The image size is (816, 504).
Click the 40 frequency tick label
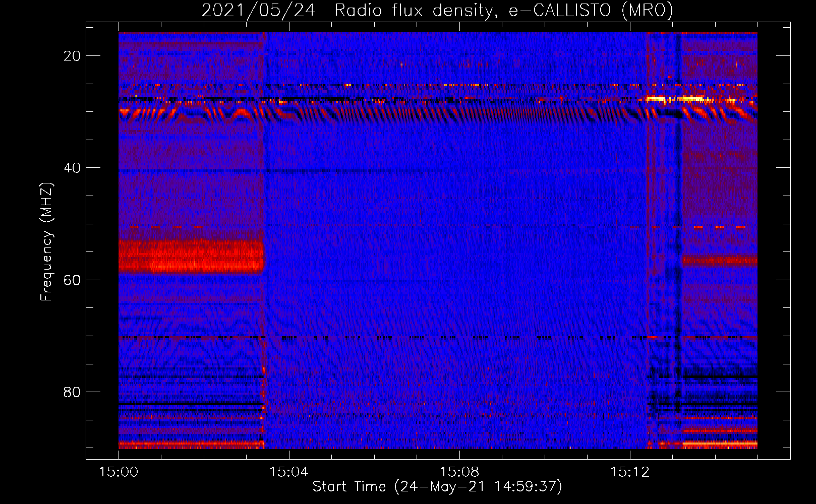(x=72, y=168)
